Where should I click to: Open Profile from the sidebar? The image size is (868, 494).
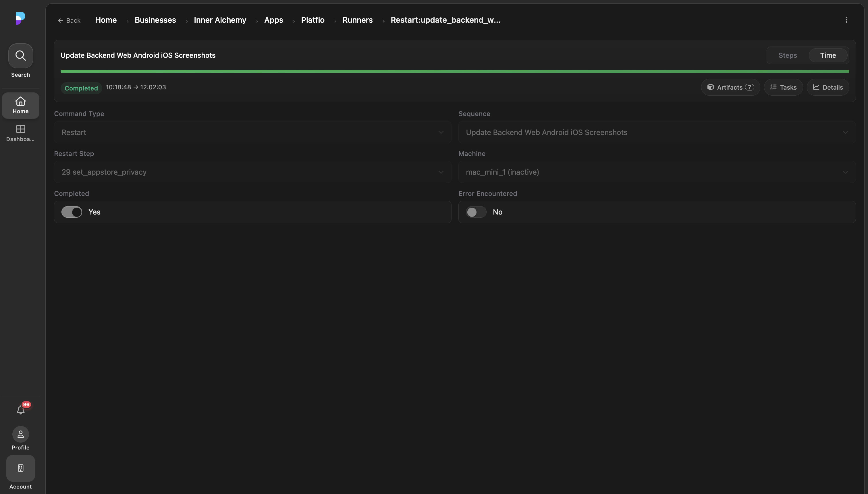[20, 438]
